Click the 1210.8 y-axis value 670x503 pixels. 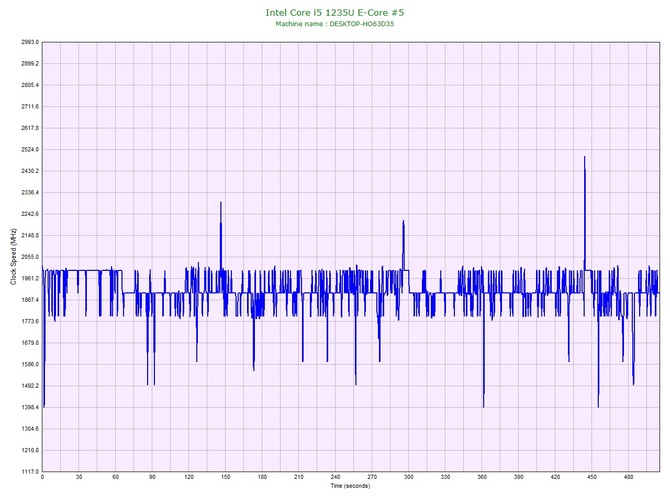(x=30, y=450)
